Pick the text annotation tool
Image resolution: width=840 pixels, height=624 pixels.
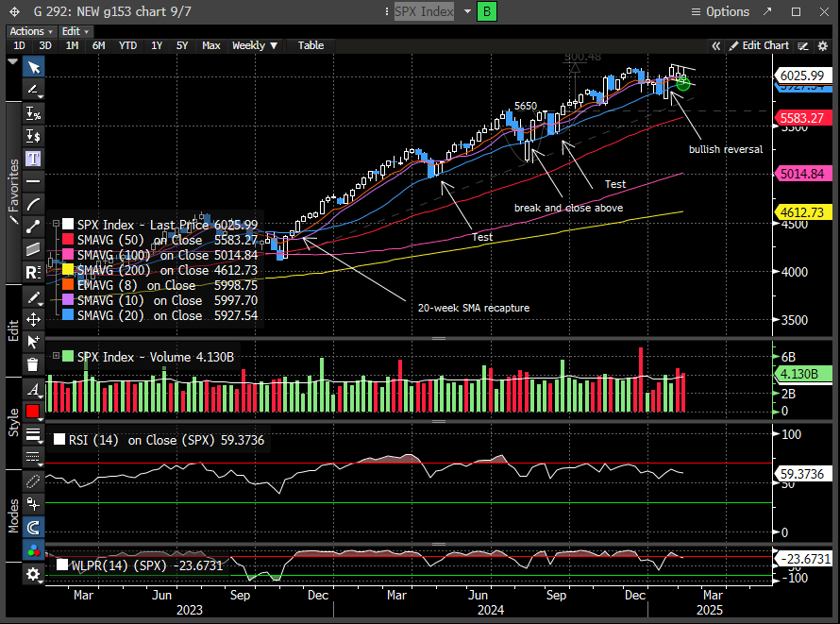pyautogui.click(x=33, y=159)
